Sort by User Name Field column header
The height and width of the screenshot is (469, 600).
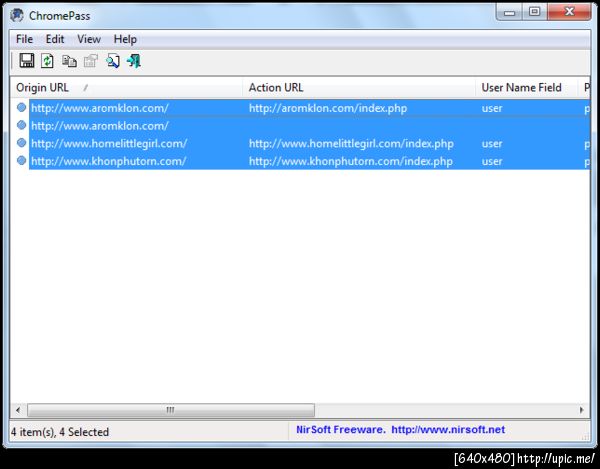point(526,88)
